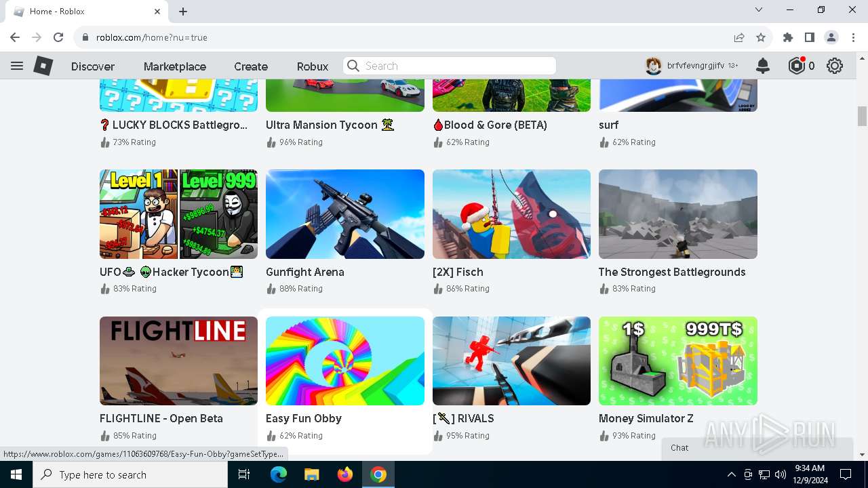This screenshot has height=488, width=868.
Task: Open the settings gear icon
Action: pos(835,66)
